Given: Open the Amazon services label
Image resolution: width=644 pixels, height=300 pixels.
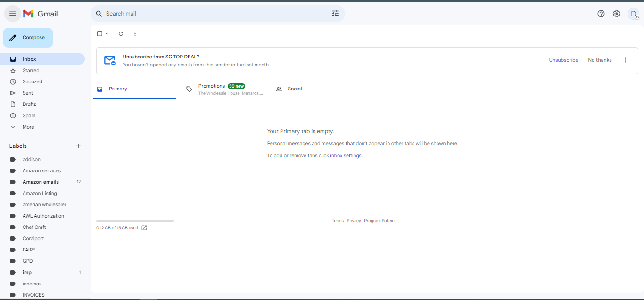Looking at the screenshot, I should coord(42,170).
